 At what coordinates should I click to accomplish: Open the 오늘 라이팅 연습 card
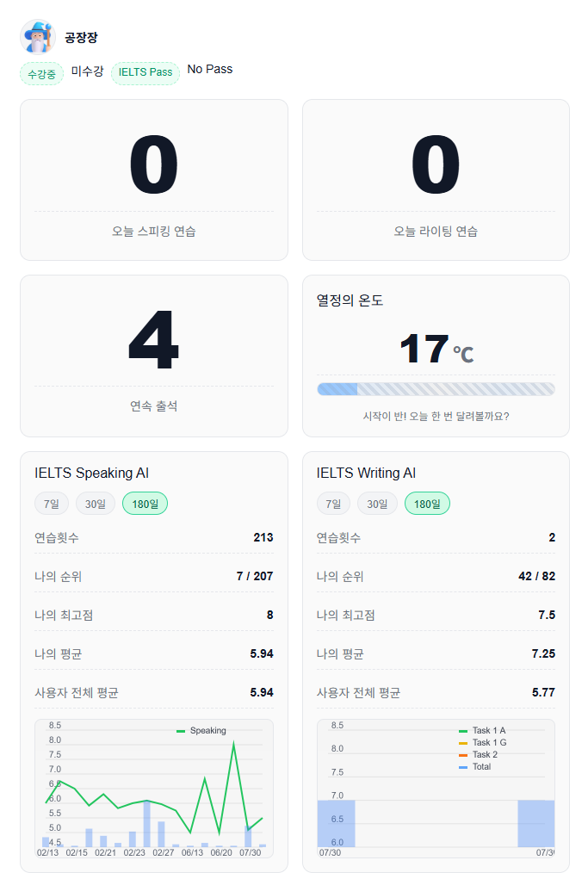click(x=436, y=180)
